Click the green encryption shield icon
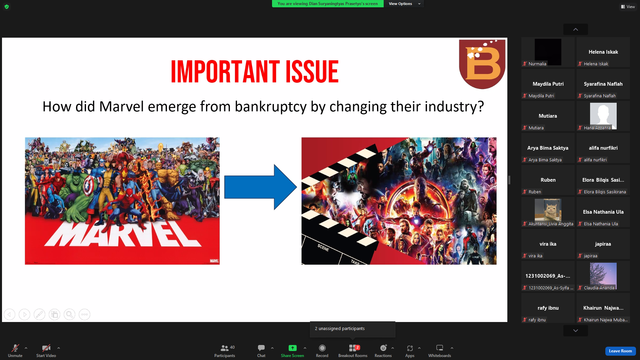640x360 pixels. point(7,7)
